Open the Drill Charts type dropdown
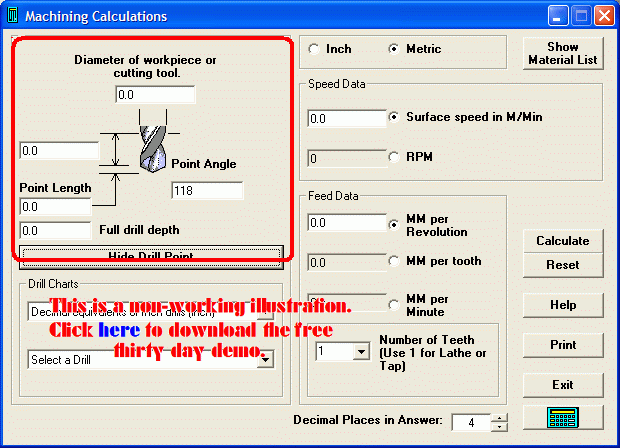This screenshot has height=448, width=620. 266,312
